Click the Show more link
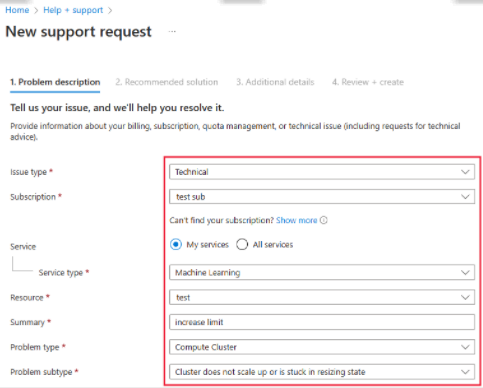Viewport: 483px width, 388px height. (x=296, y=220)
